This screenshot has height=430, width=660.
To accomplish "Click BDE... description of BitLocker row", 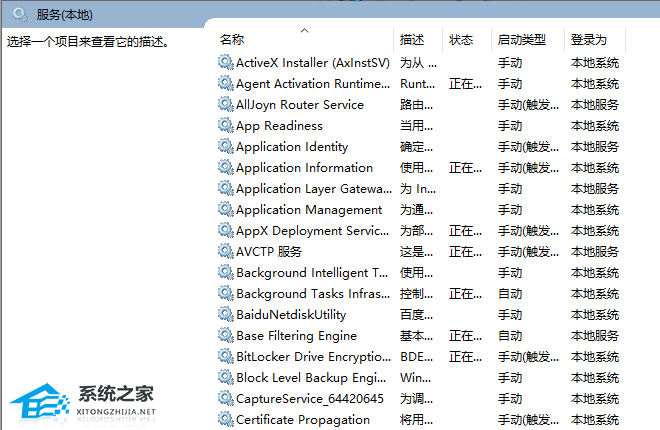I will click(x=416, y=357).
